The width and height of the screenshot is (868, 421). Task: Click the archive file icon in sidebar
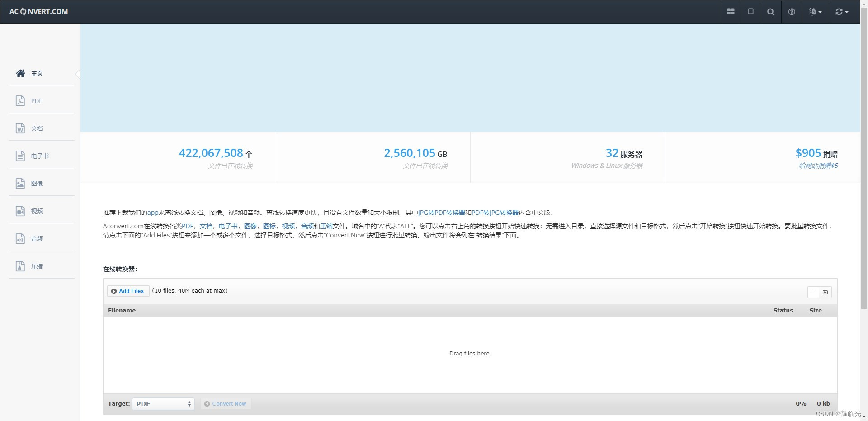pos(20,266)
